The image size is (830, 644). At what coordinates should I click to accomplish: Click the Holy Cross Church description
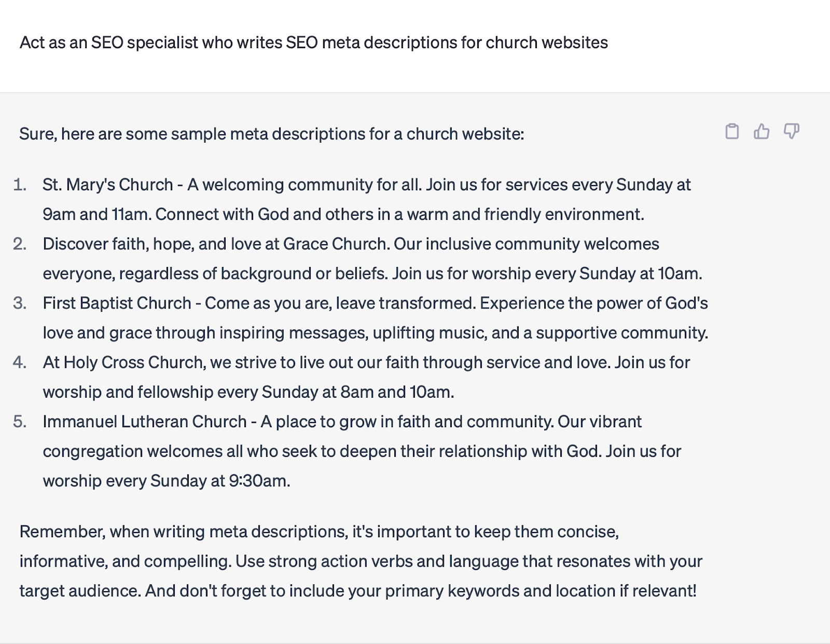point(366,377)
